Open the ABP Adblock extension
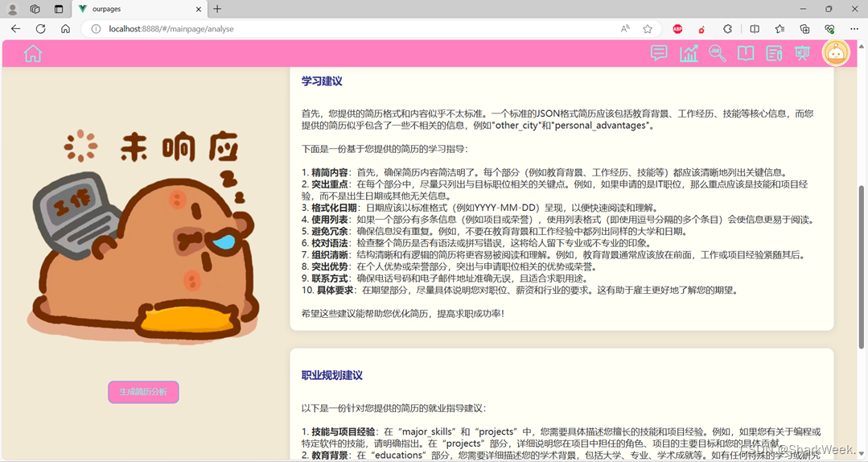This screenshot has width=868, height=462. [677, 29]
